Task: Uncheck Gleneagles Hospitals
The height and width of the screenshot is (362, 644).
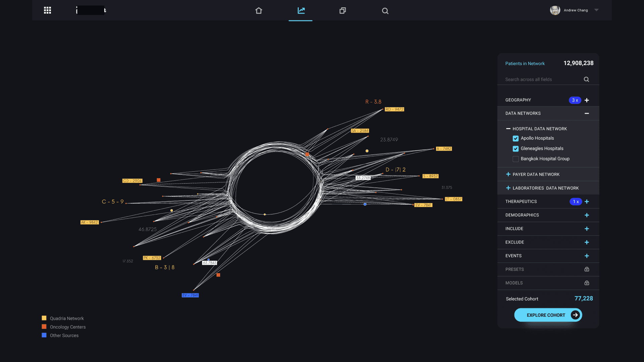Action: pos(516,149)
